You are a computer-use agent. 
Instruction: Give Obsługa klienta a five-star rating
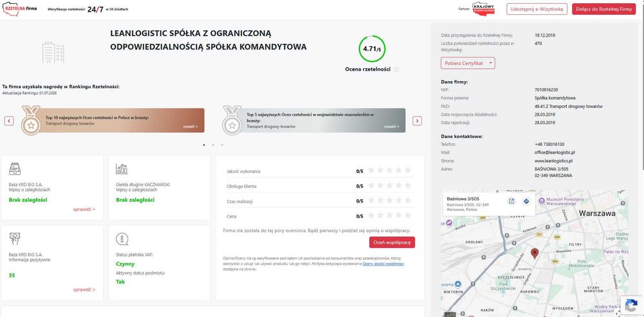(408, 185)
